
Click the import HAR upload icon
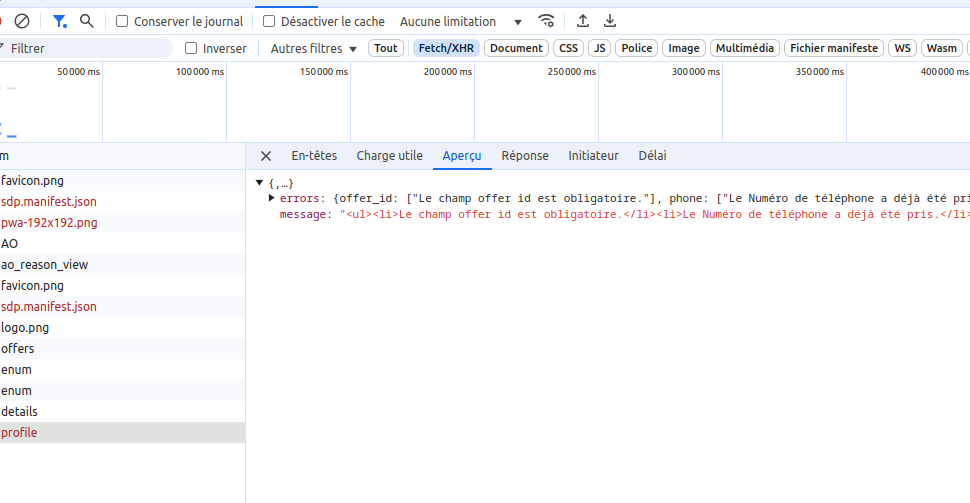pyautogui.click(x=583, y=21)
